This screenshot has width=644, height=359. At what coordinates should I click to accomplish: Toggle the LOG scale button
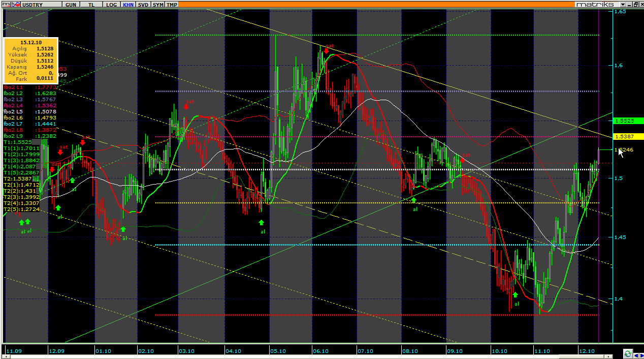click(111, 5)
